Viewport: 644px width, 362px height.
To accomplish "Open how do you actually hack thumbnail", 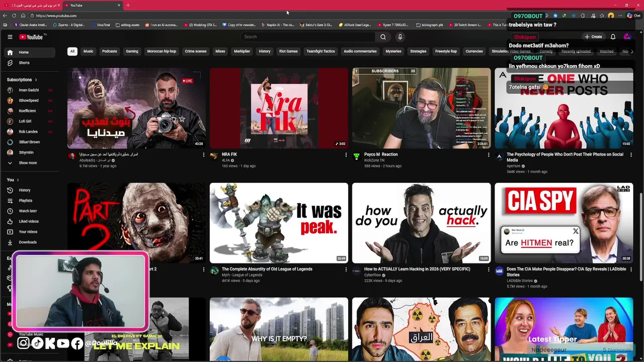I will coord(421,223).
